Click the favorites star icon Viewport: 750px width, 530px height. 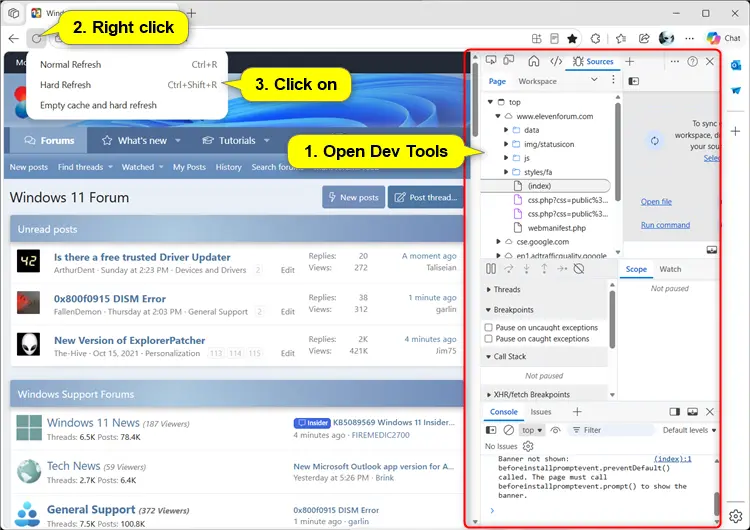[572, 39]
